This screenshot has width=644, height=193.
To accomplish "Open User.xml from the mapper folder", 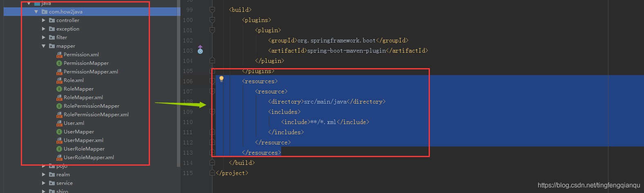I will click(x=74, y=123).
